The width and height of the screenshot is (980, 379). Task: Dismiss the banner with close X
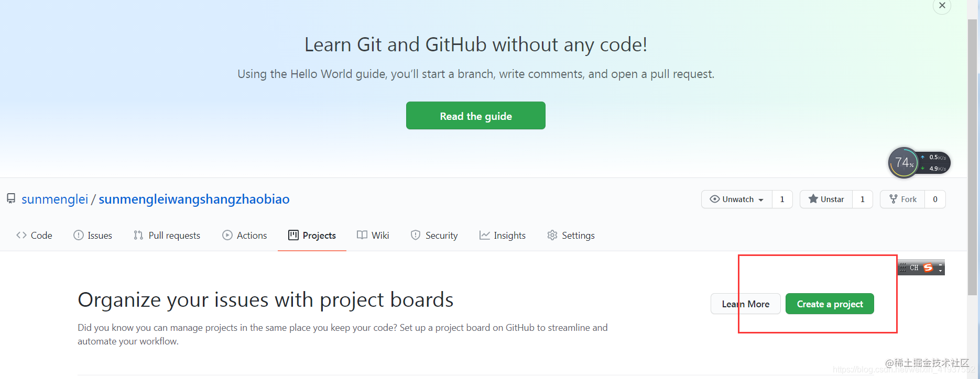pyautogui.click(x=942, y=6)
